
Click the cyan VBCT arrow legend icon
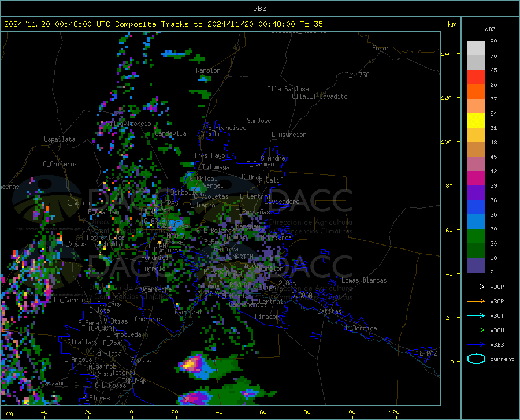pyautogui.click(x=476, y=315)
